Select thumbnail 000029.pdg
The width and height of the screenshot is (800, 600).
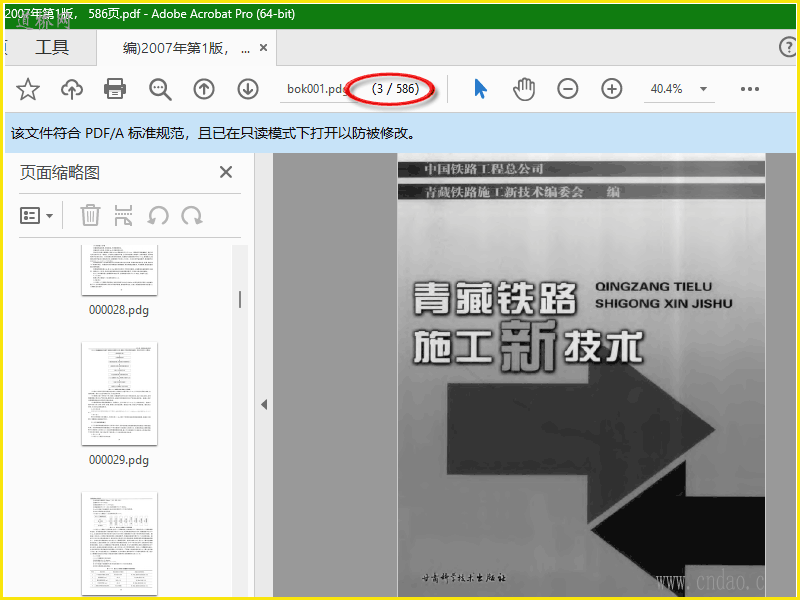(119, 393)
